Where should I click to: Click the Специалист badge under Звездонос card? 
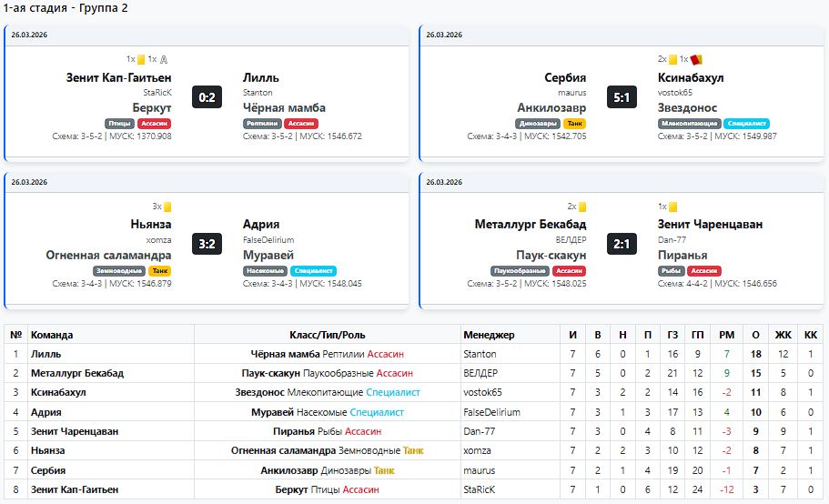click(746, 123)
